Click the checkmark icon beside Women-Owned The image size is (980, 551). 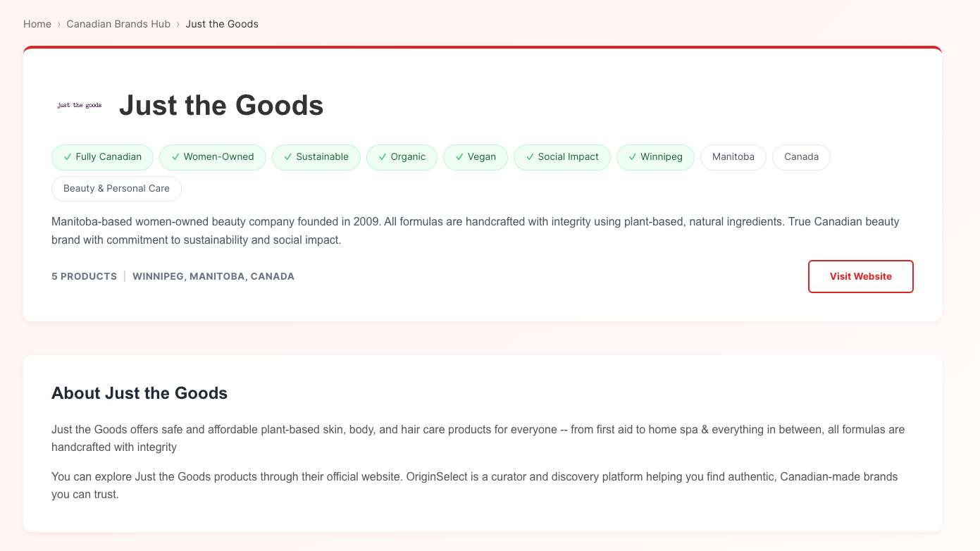[x=175, y=157]
